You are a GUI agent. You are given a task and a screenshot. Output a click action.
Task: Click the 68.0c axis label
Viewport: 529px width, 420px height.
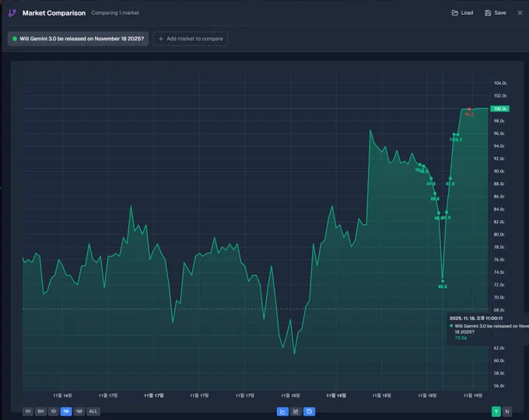(x=499, y=310)
